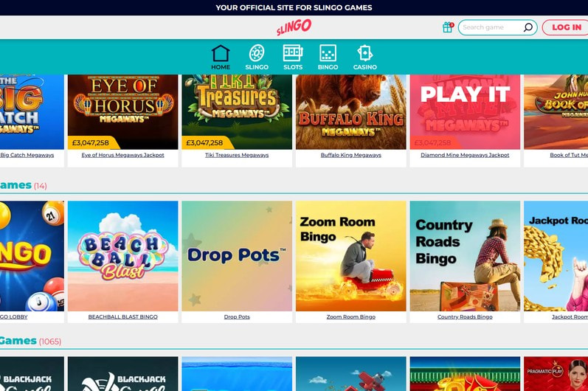588x391 pixels.
Task: Click PLAY IT on Diamond Mine Megaways
Action: point(465,94)
